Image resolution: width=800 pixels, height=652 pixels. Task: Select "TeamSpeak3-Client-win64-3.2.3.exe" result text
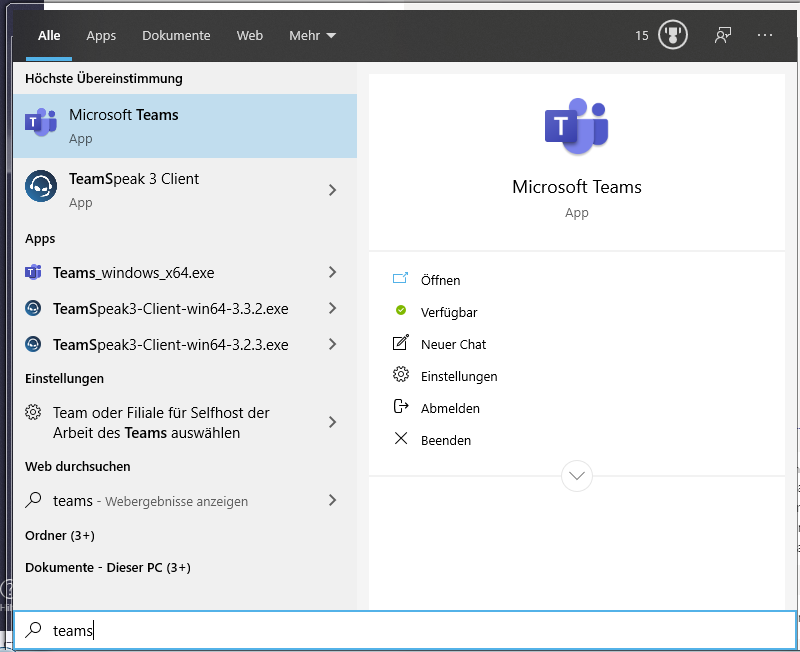coord(170,345)
